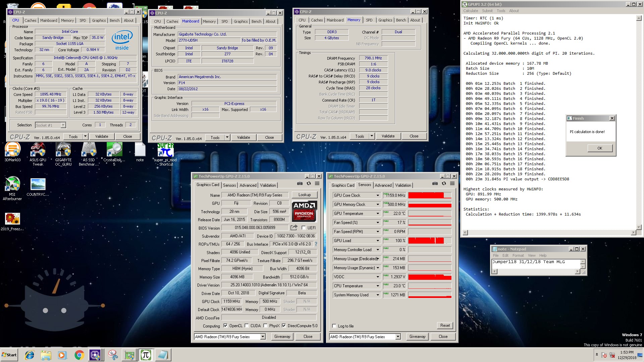Toggle the DirectCompute 5.0 checkbox
Viewport: 644px width, 362px height.
[x=284, y=326]
